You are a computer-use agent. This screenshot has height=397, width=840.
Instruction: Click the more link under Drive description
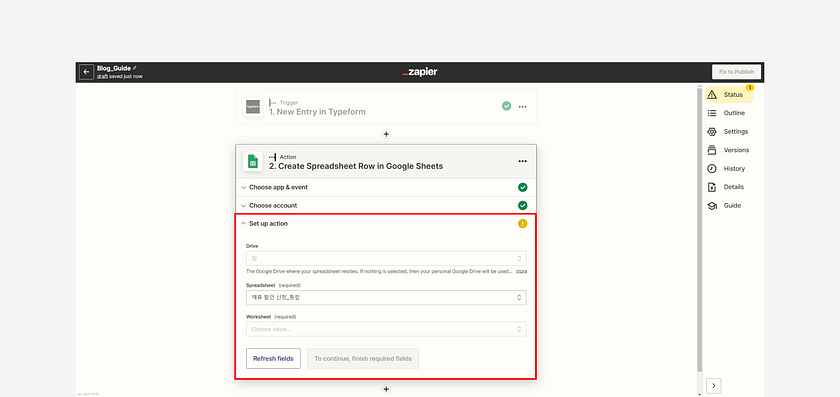point(521,272)
